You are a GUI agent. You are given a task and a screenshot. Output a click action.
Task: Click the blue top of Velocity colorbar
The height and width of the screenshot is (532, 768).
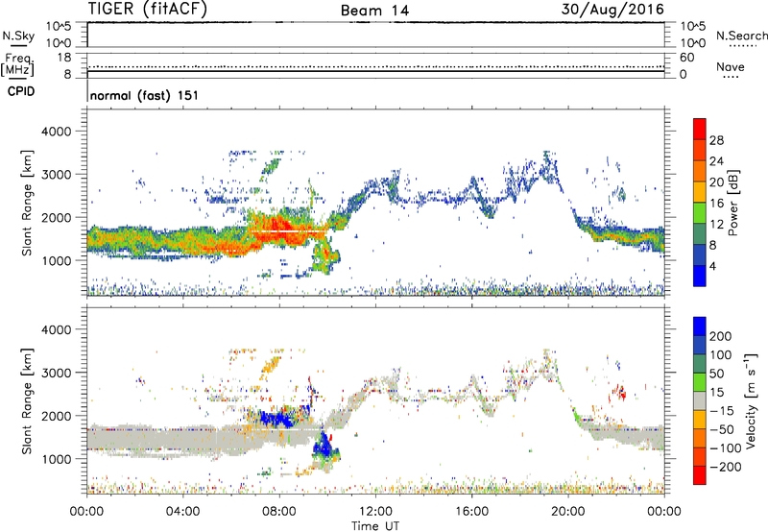coord(700,326)
